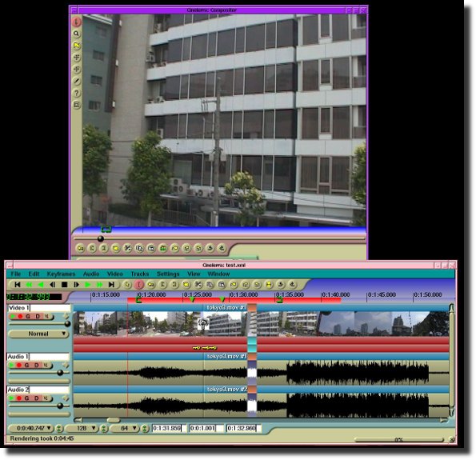Toggle the mute button on Audio 2 track
Screen dimensions: 476x460
46,398
